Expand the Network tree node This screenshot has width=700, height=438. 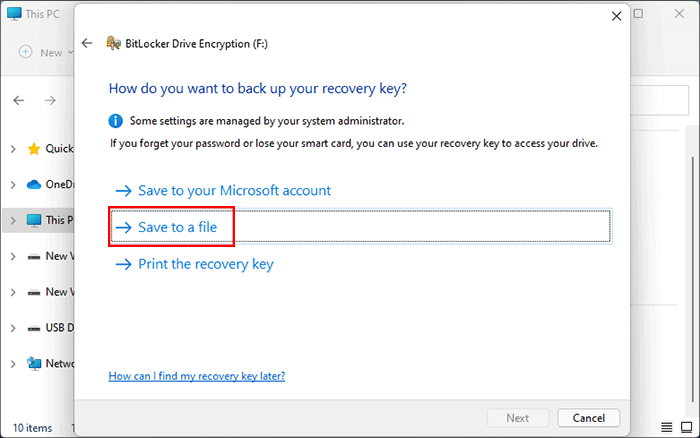pos(12,363)
